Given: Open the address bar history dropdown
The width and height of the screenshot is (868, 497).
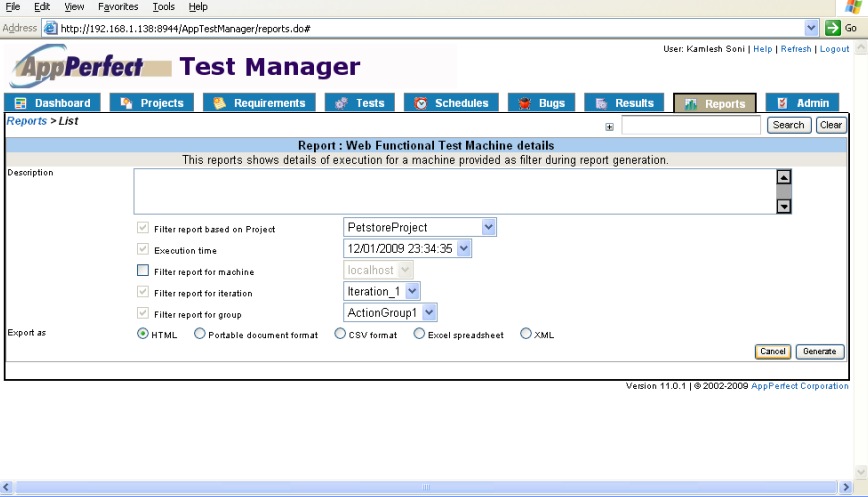Looking at the screenshot, I should [811, 28].
